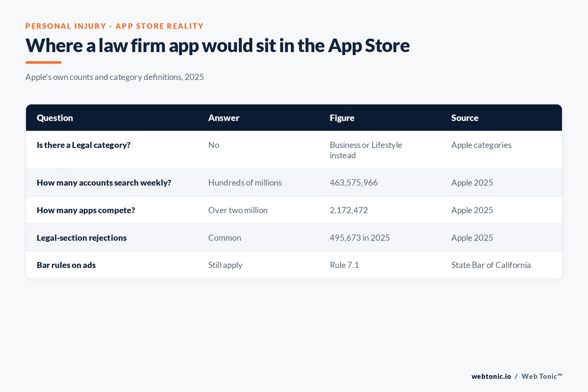Click the 'Still apply' cell
This screenshot has height=392, width=588.
(x=225, y=265)
